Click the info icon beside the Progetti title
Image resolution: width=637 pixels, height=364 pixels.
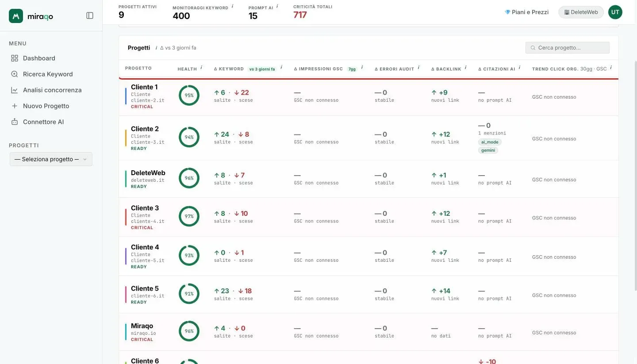coord(156,48)
